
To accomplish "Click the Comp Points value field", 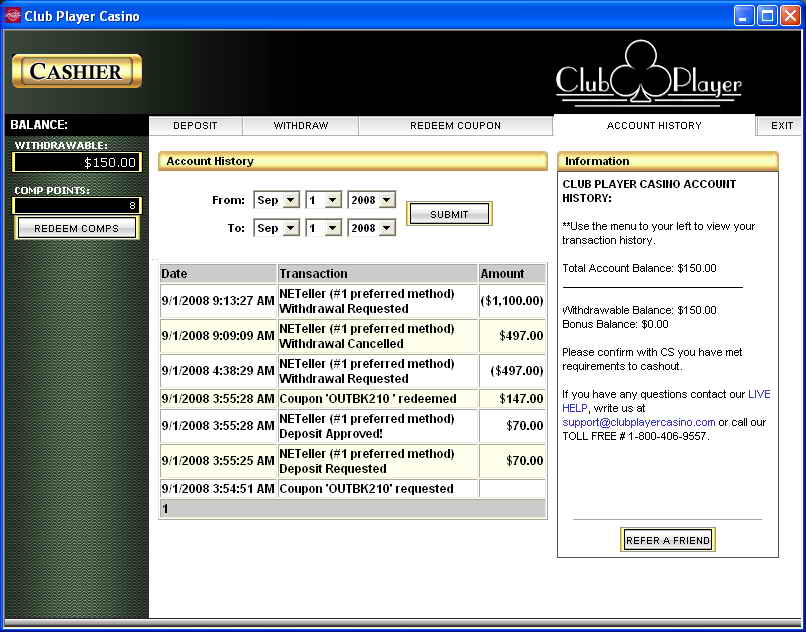I will coord(77,206).
